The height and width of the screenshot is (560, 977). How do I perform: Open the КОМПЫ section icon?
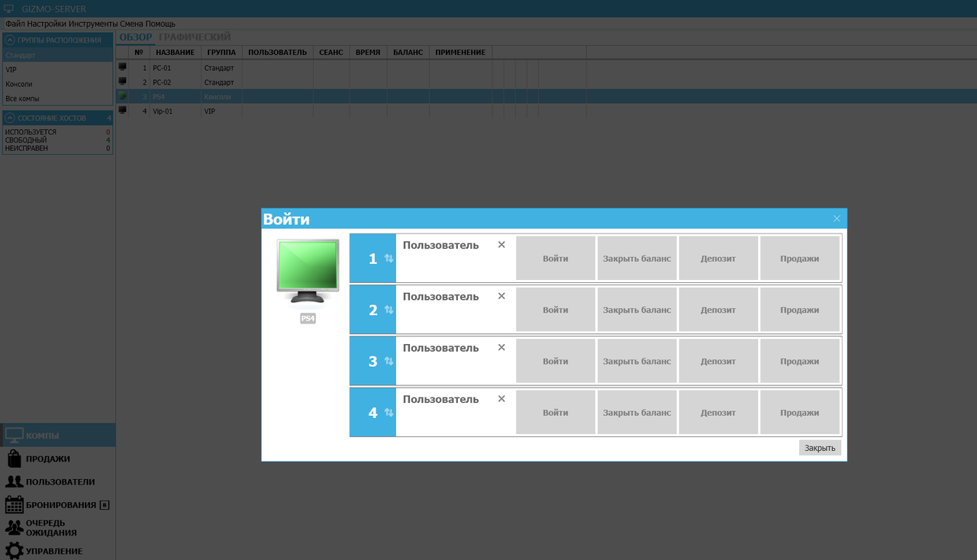click(x=14, y=436)
